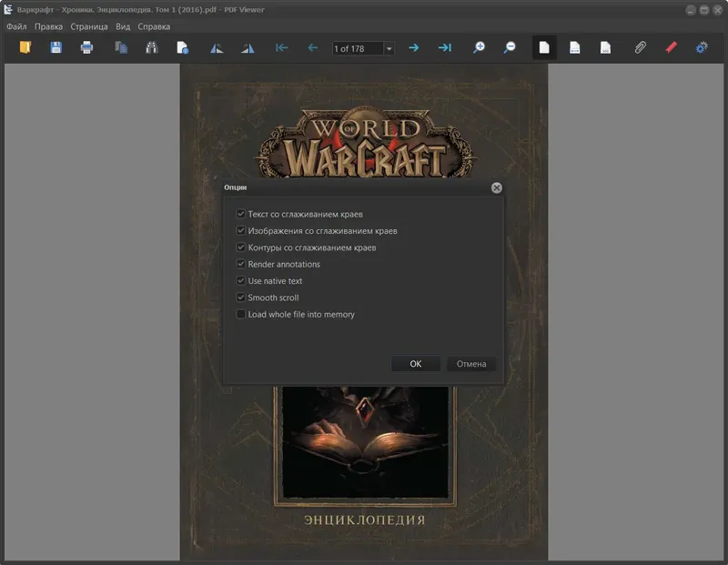Rotate the page clockwise

(247, 46)
